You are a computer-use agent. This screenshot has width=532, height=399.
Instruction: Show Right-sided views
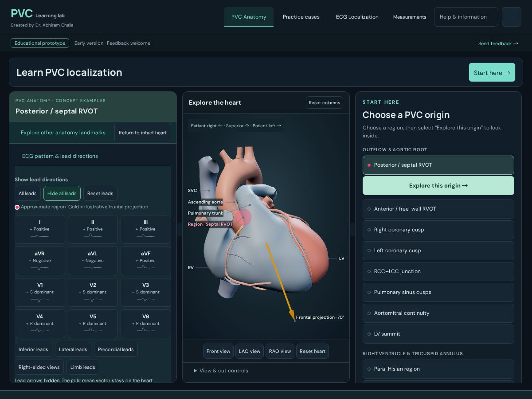click(x=39, y=367)
